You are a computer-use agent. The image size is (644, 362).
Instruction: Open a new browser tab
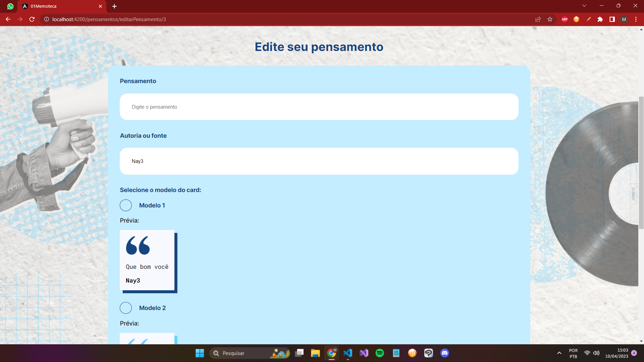(114, 6)
